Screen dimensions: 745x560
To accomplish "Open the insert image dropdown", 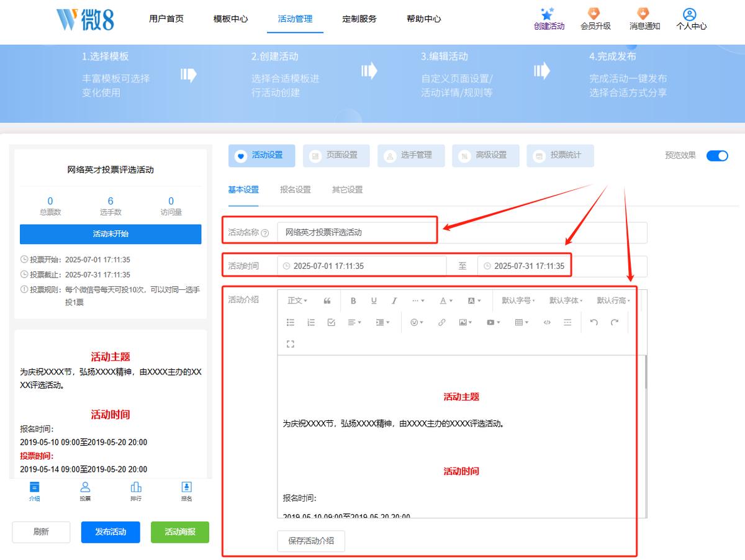I will point(466,322).
